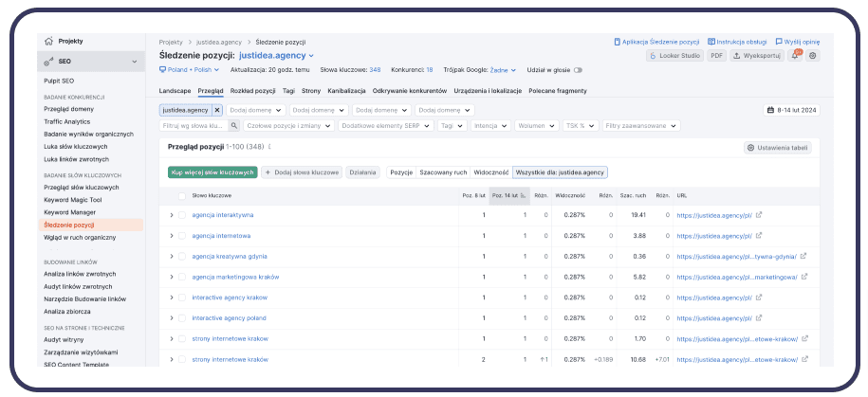Switch to the Odkrywanie konkurentów tab
The height and width of the screenshot is (397, 868).
pyautogui.click(x=410, y=91)
